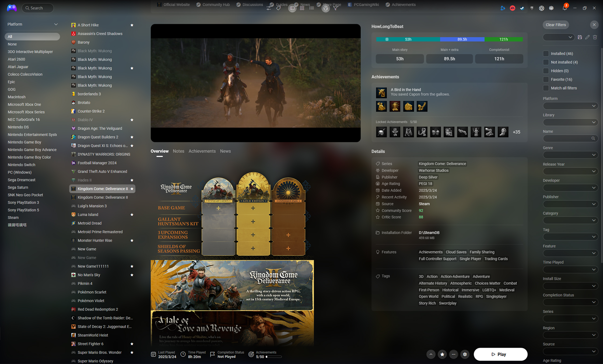Toggle the Match all filters checkbox
This screenshot has width=603, height=364.
(x=546, y=88)
